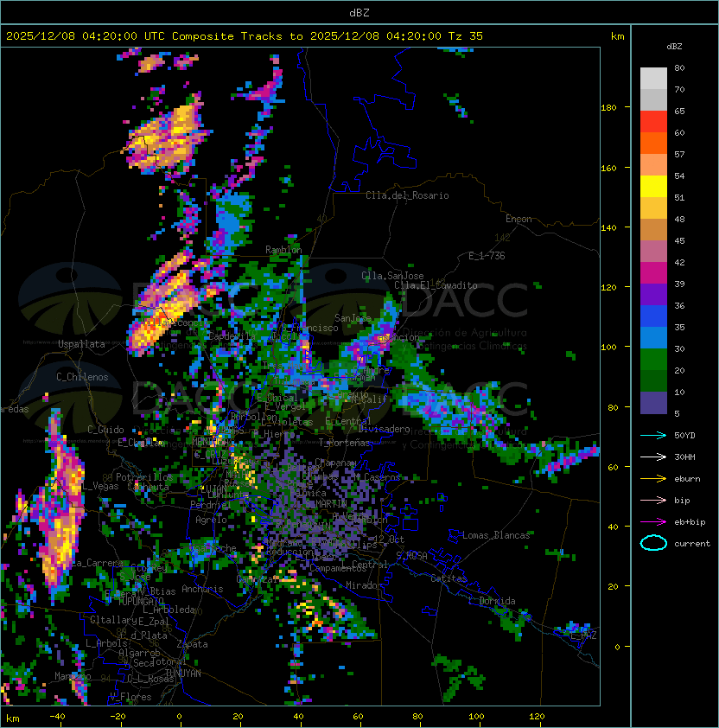Click the Gltallary location label
Image resolution: width=719 pixels, height=728 pixels.
click(x=114, y=620)
